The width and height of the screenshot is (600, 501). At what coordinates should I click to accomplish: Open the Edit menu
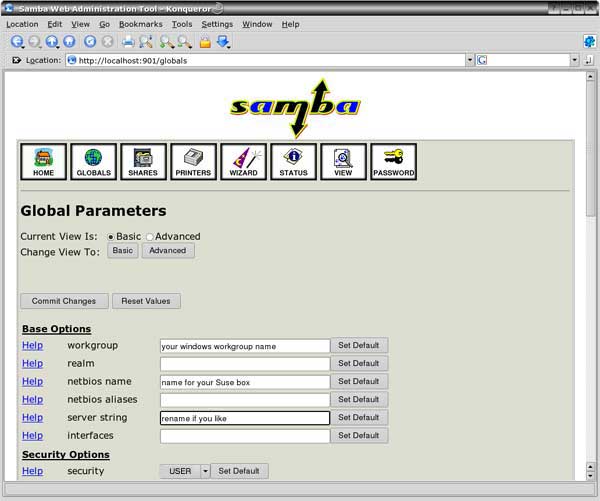tap(55, 24)
